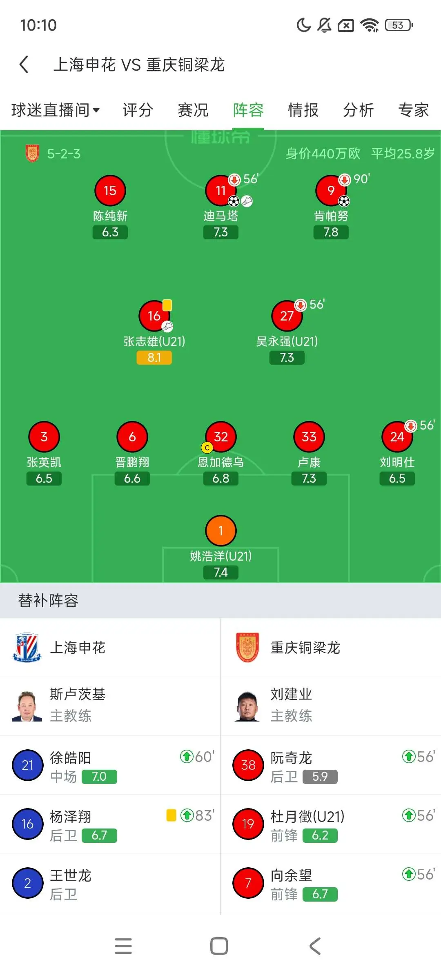Select player number 15 陈纯新

click(x=110, y=191)
